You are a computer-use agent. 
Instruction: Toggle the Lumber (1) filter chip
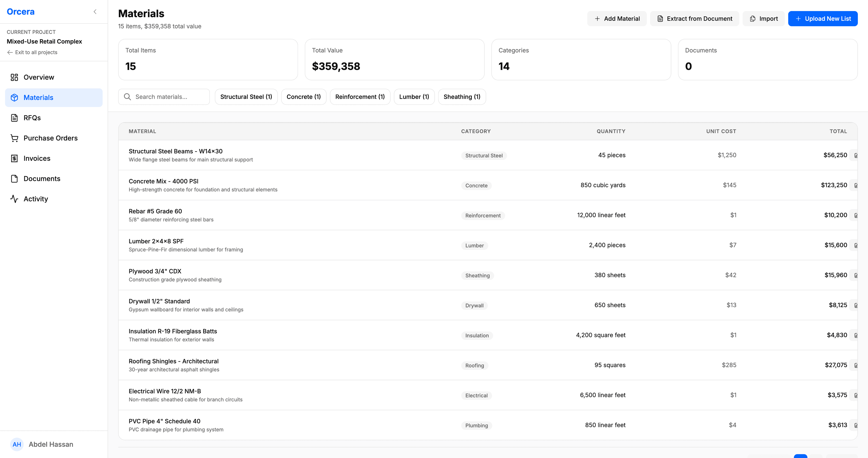414,97
